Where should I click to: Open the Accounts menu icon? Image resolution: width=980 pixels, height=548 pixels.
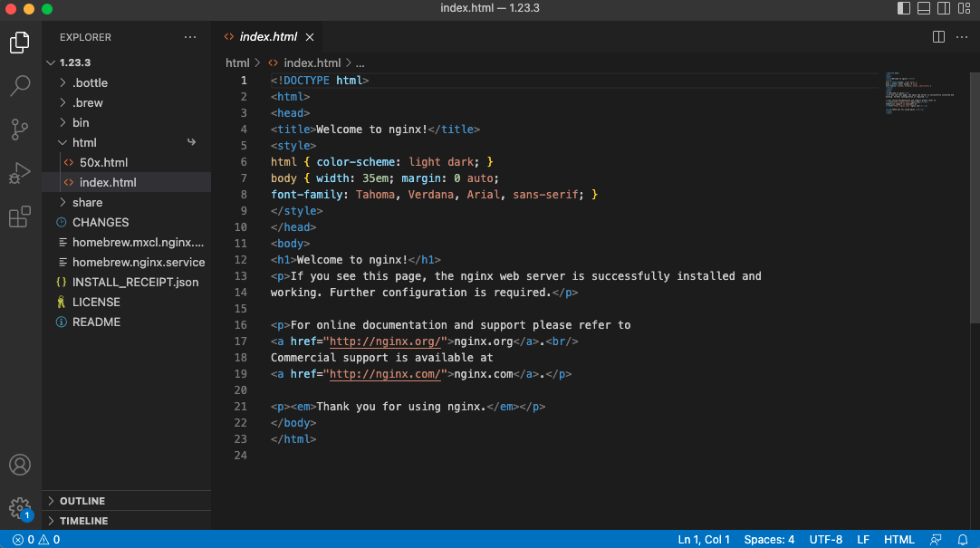(x=20, y=465)
